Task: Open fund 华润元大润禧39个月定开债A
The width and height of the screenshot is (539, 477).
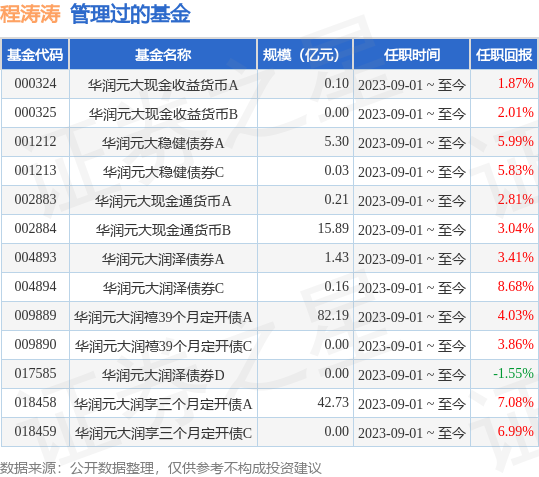Action: tap(163, 317)
